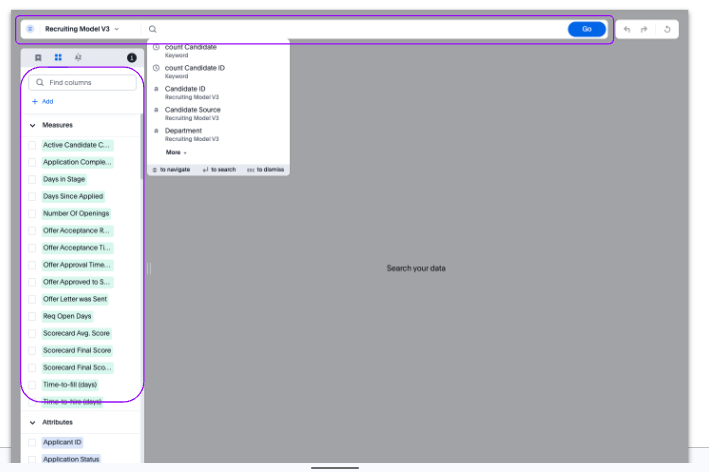
Task: Click the alphabetical sort icon
Action: [x=78, y=57]
